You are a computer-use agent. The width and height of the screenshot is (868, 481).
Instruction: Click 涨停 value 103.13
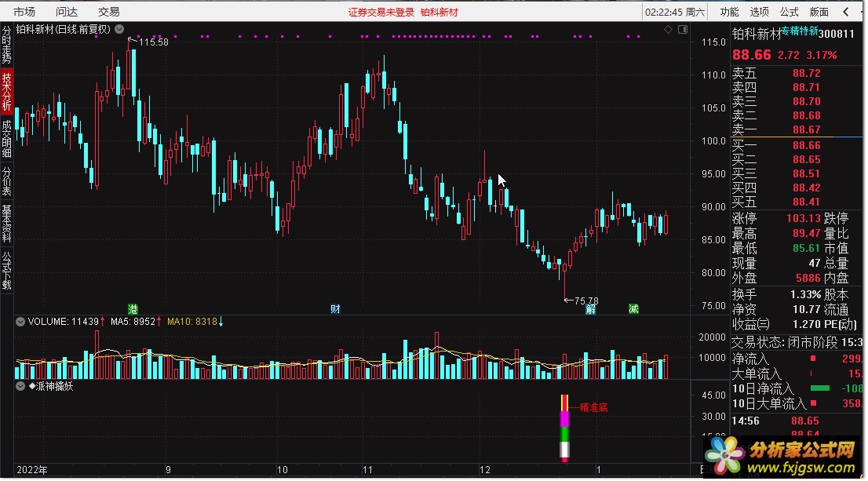click(x=803, y=218)
